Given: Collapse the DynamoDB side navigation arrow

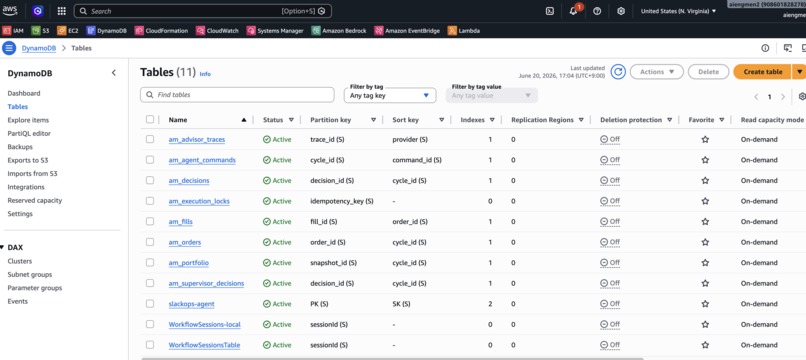Looking at the screenshot, I should 114,73.
